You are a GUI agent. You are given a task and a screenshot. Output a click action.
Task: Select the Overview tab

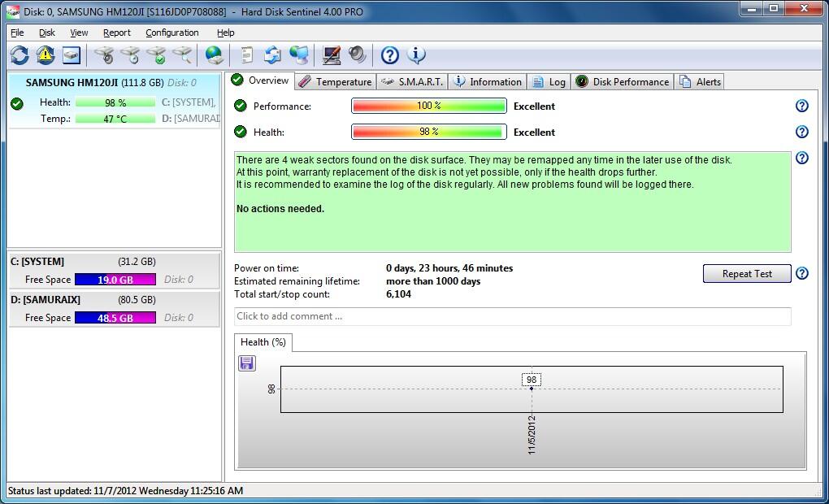tap(260, 80)
